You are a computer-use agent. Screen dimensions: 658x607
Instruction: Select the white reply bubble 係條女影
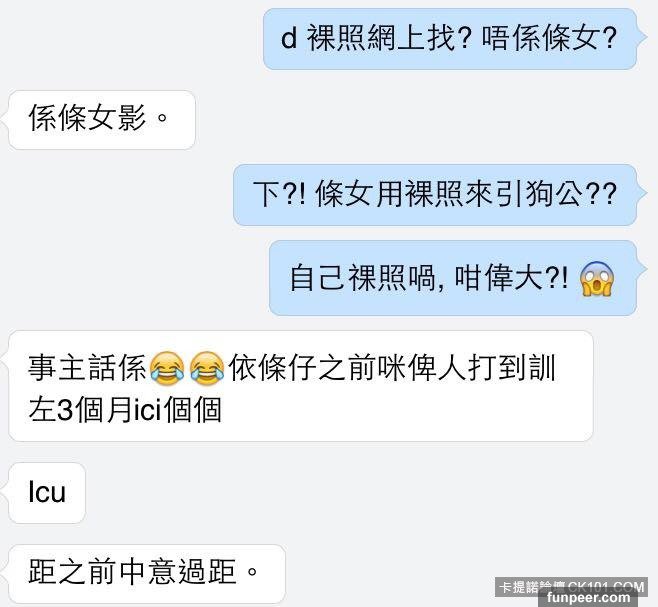click(x=102, y=120)
